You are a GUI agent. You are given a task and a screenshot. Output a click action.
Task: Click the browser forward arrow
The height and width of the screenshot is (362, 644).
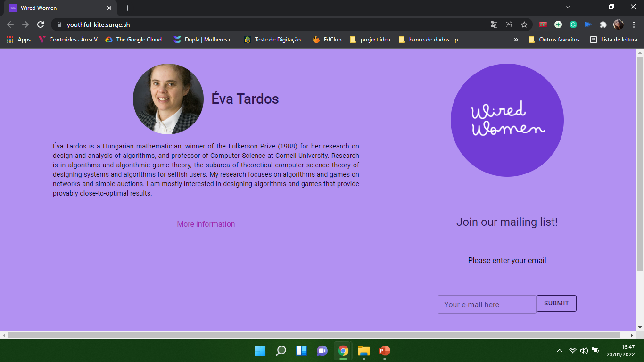coord(25,25)
